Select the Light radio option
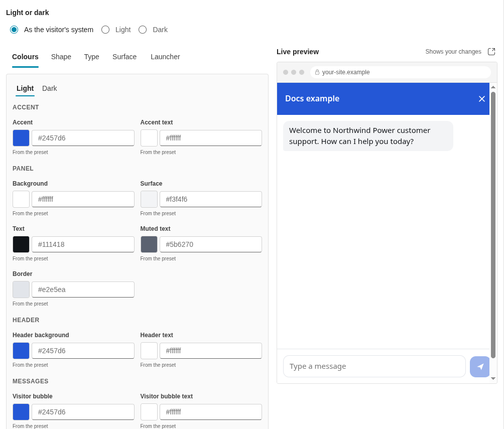This screenshot has height=429, width=504. point(105,30)
